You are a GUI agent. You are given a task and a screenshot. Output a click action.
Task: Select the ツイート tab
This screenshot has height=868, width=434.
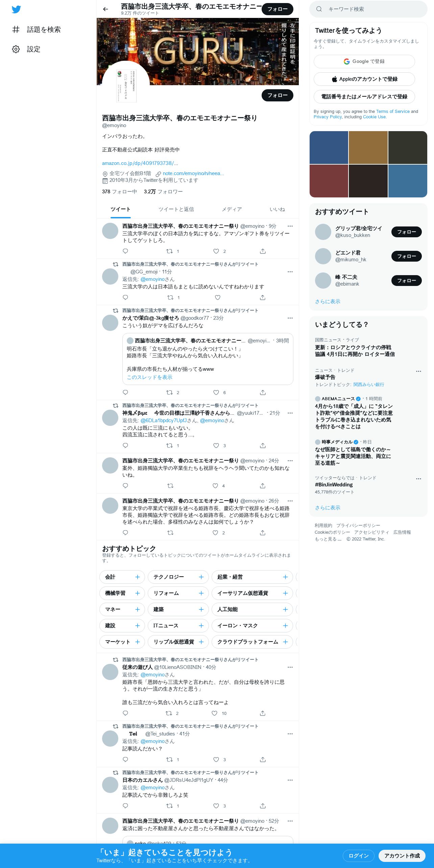[120, 209]
